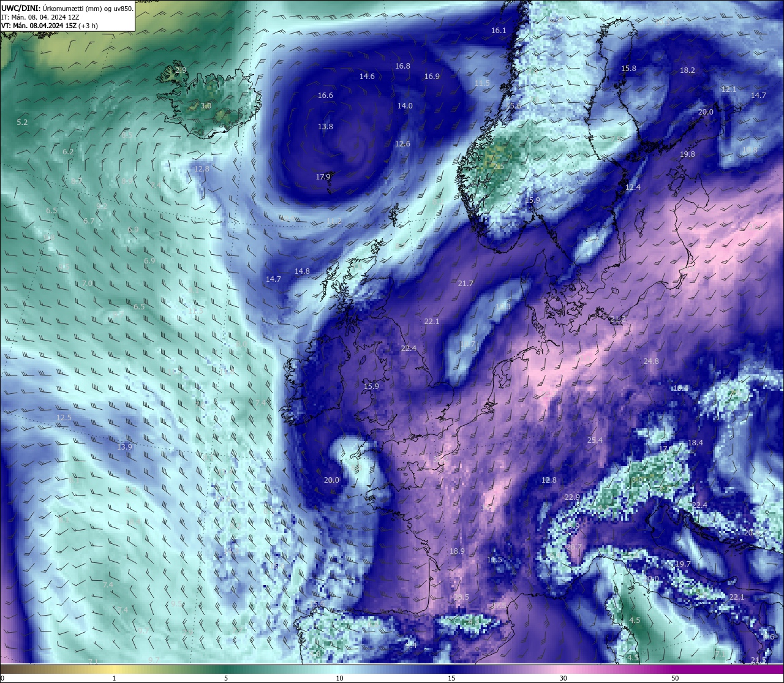Select the 18.2 value on the map
This screenshot has height=683, width=784.
[x=687, y=70]
